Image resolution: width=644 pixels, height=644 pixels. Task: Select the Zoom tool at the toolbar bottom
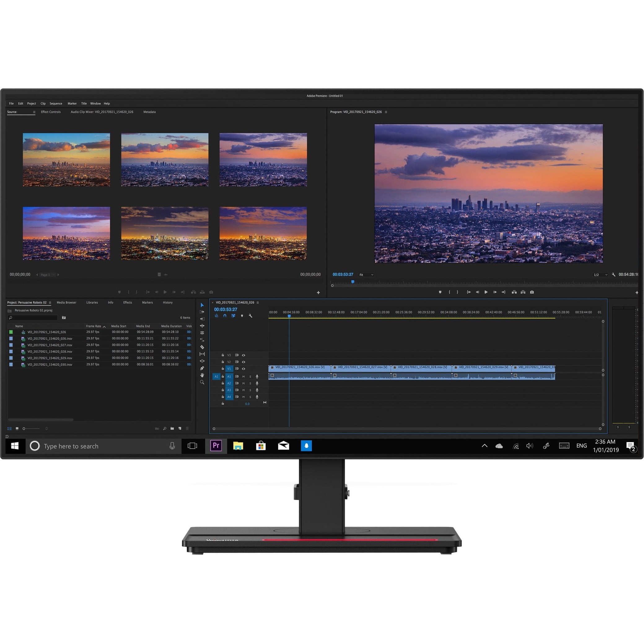[x=202, y=382]
